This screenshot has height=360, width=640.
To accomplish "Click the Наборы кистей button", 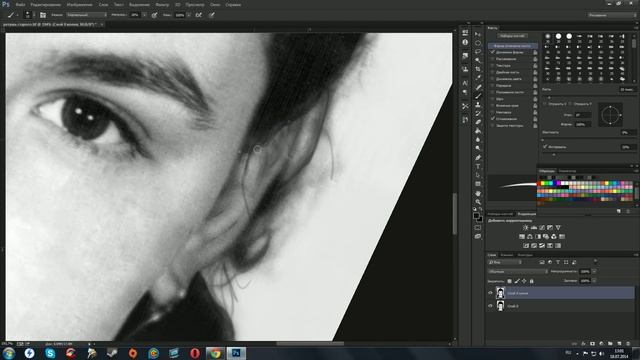I will pyautogui.click(x=512, y=36).
